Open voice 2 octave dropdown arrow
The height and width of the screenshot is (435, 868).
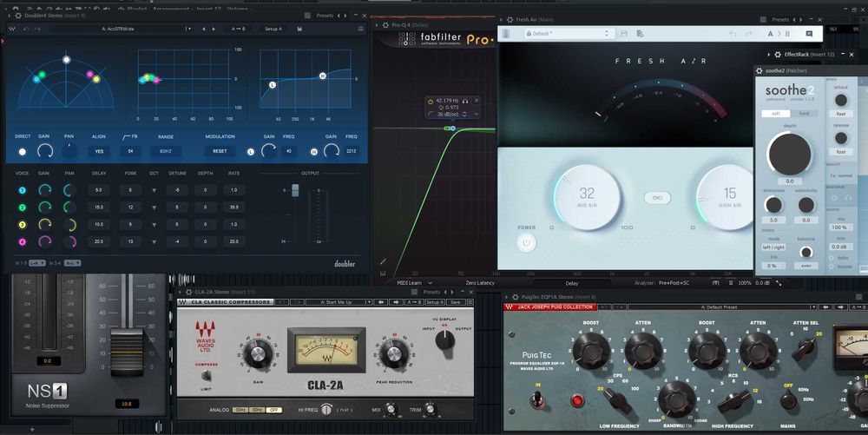154,208
